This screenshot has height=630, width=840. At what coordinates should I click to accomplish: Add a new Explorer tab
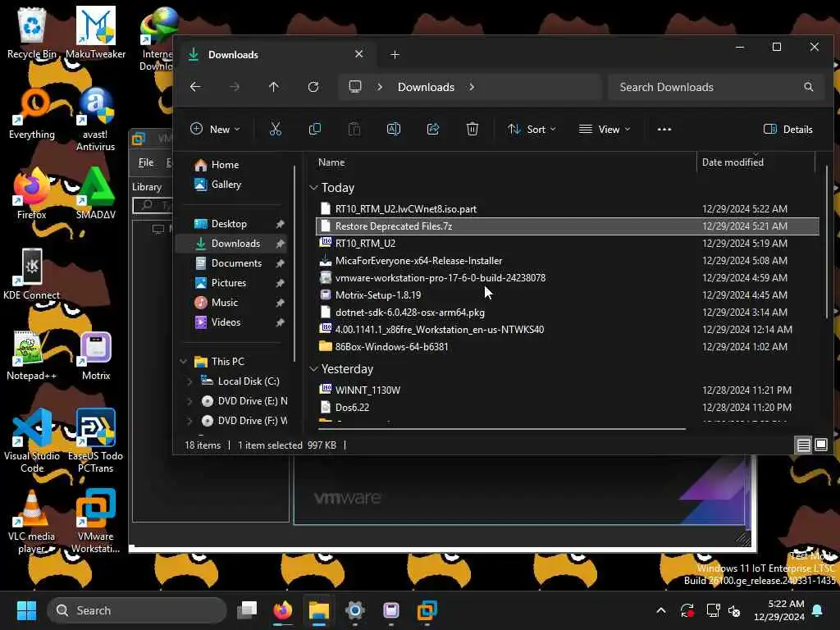point(395,55)
